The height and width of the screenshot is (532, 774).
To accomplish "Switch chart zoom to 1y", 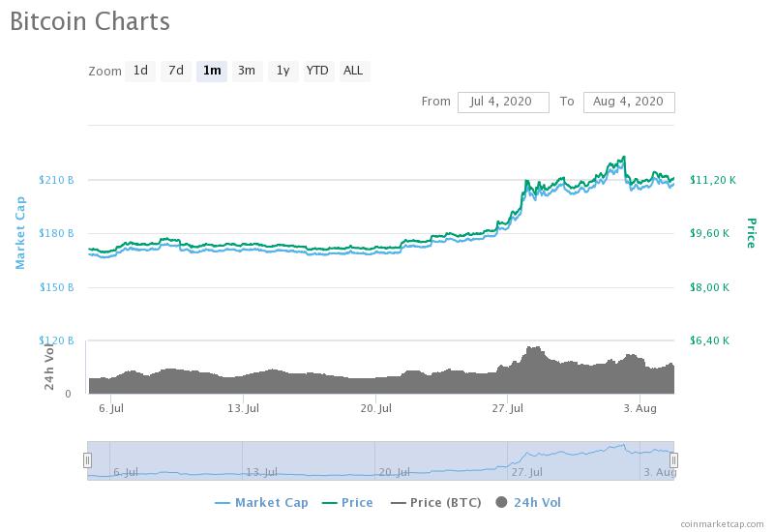I will [283, 71].
